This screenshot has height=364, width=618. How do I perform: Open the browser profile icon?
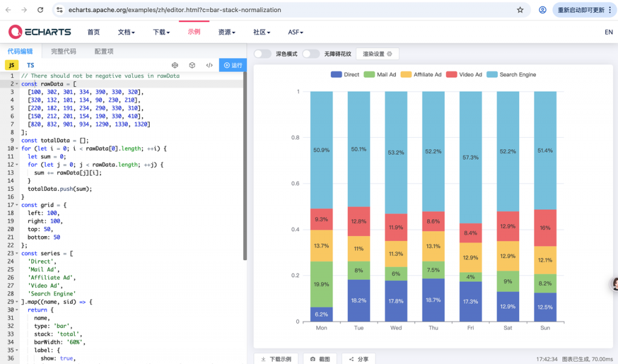pos(543,10)
